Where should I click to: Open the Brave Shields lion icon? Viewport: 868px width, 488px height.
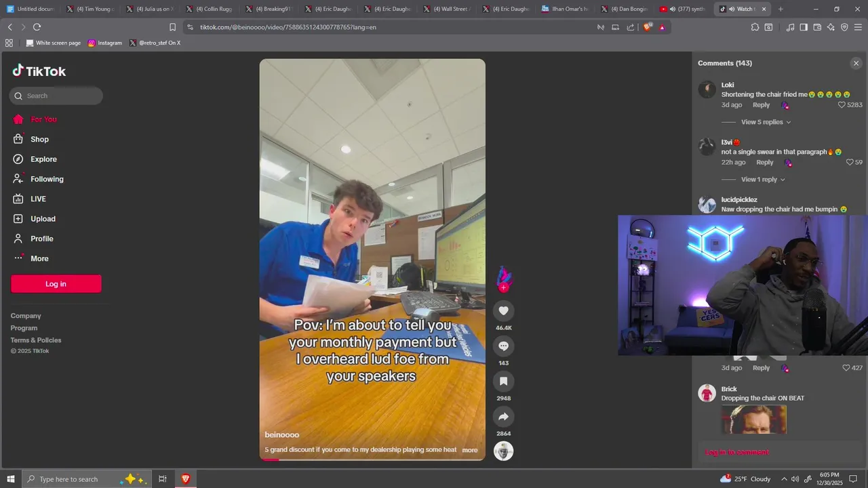pos(647,27)
